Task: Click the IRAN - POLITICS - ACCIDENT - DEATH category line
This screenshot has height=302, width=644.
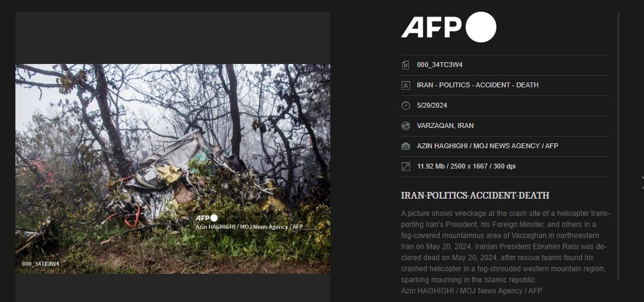Action: point(478,85)
